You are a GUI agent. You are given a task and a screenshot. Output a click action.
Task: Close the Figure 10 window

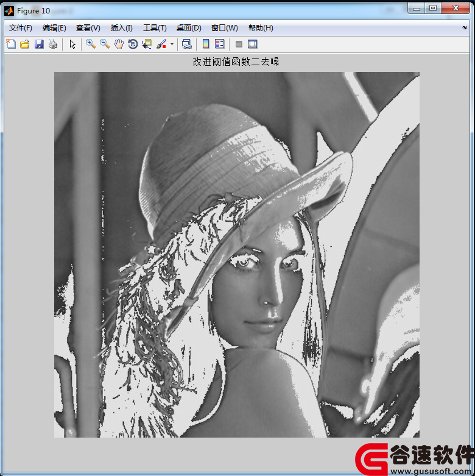[x=456, y=8]
